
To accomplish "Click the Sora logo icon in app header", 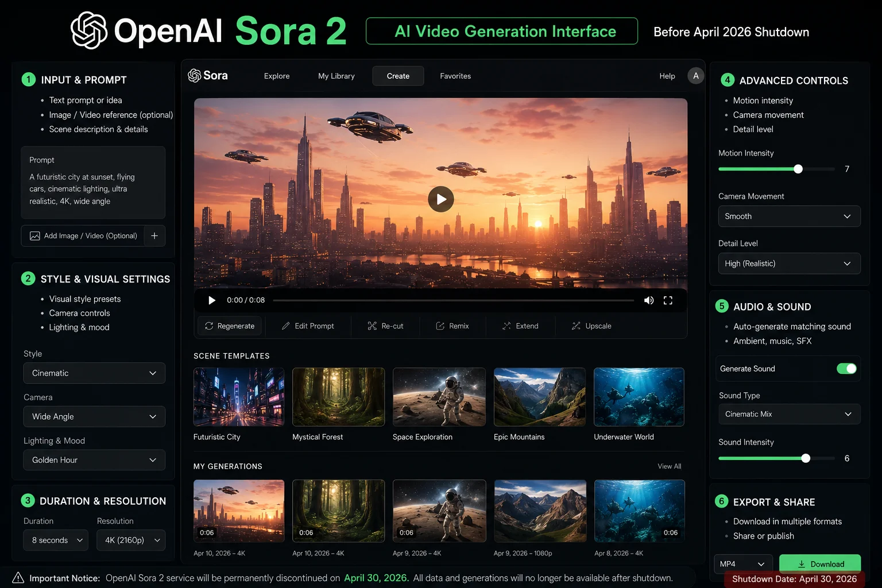I will point(195,76).
